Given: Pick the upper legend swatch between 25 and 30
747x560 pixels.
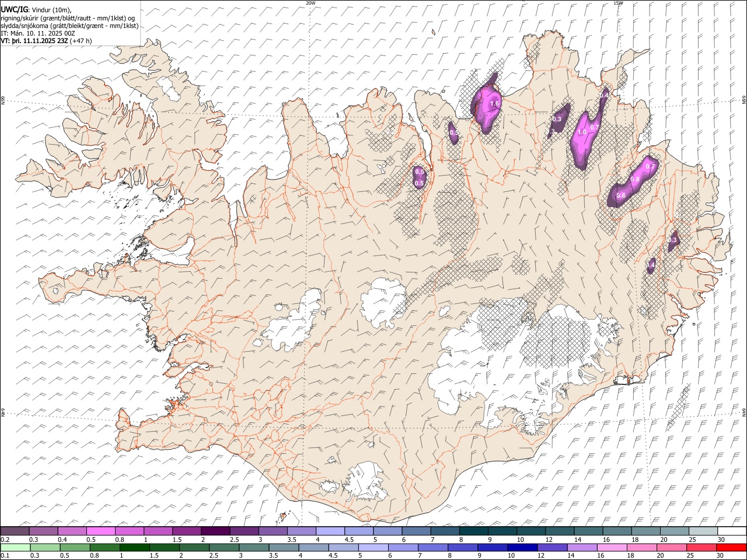Looking at the screenshot, I should click(703, 531).
